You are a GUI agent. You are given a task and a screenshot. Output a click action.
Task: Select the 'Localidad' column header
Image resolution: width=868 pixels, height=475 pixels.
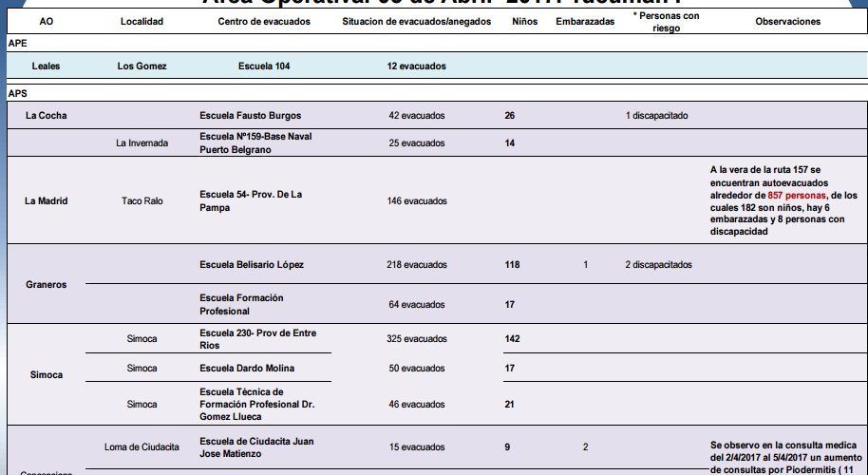click(142, 22)
